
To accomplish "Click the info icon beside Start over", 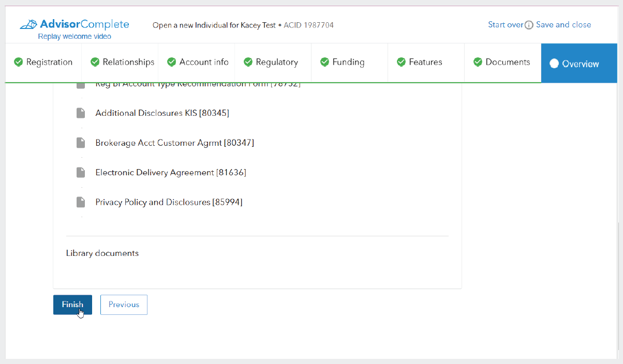I will pyautogui.click(x=529, y=25).
